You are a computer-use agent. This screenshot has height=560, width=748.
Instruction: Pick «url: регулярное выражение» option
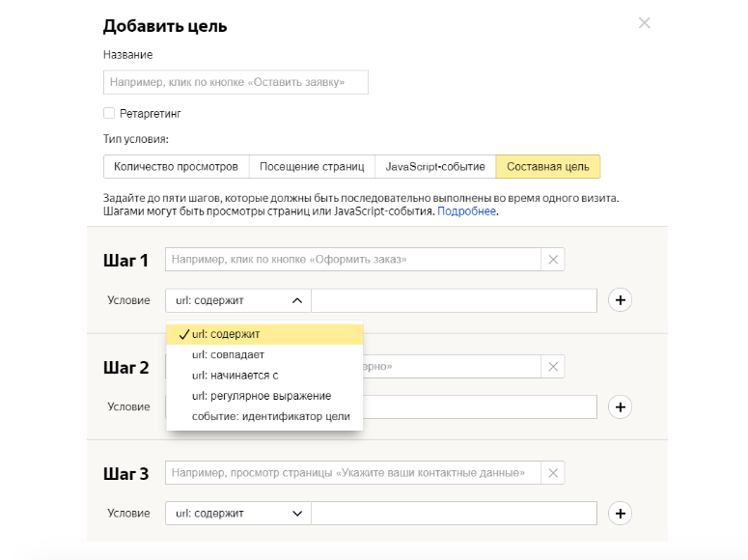point(261,396)
